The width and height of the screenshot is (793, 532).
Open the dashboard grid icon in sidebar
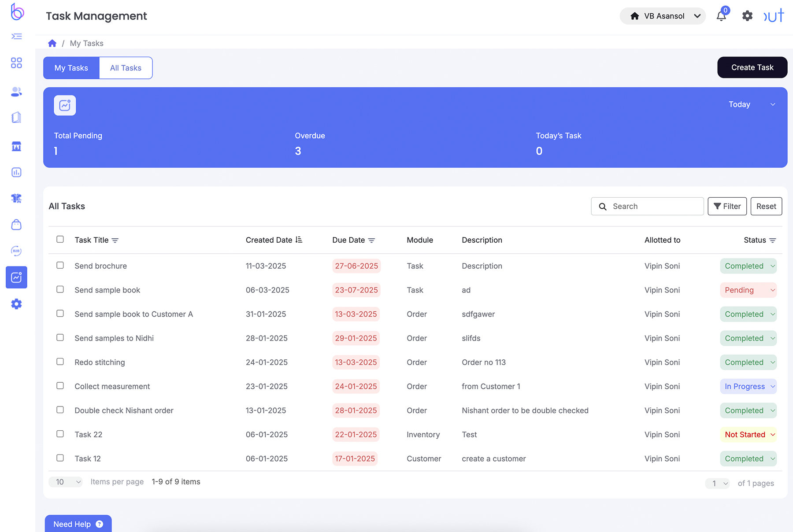coord(16,63)
